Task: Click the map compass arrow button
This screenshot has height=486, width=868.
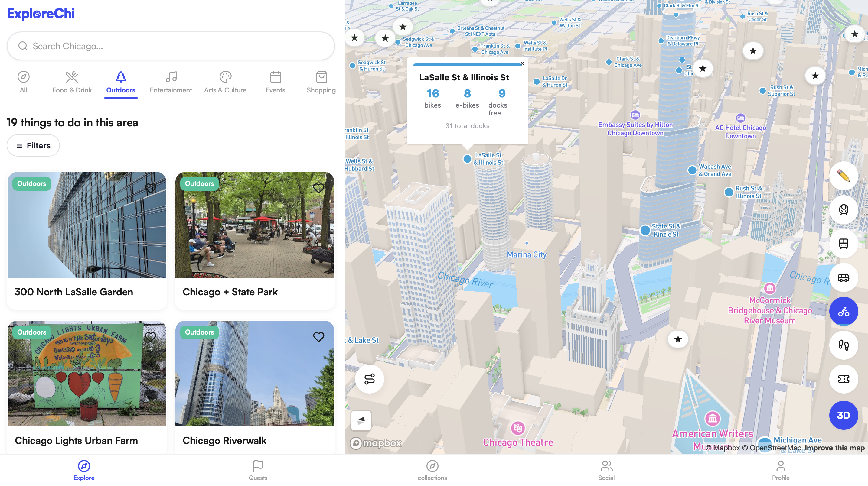Action: point(361,420)
